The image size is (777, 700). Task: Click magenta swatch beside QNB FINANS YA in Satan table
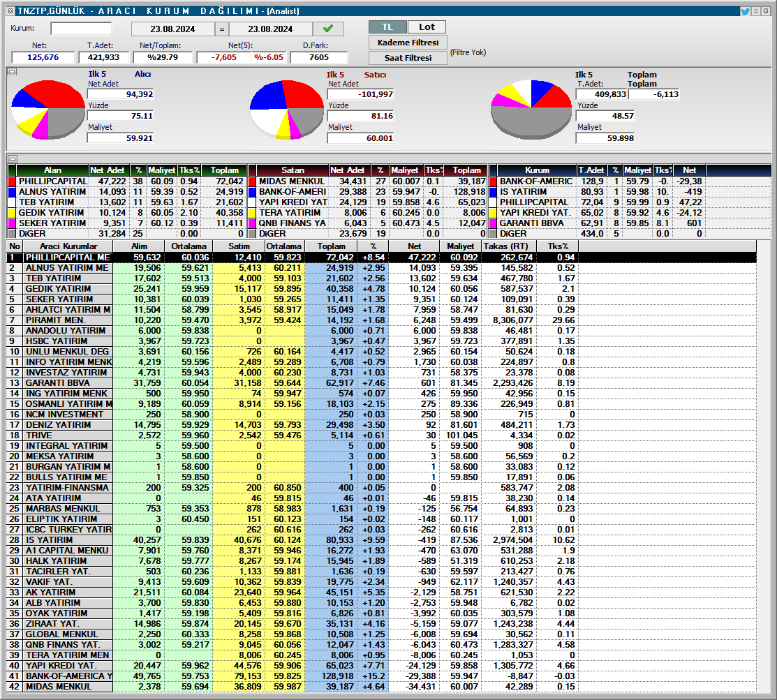(252, 223)
